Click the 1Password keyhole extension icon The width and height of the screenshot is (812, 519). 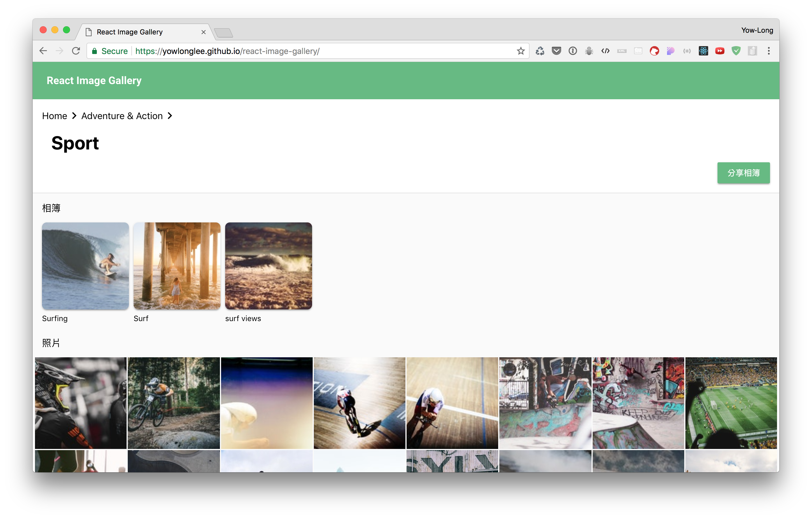tap(573, 51)
